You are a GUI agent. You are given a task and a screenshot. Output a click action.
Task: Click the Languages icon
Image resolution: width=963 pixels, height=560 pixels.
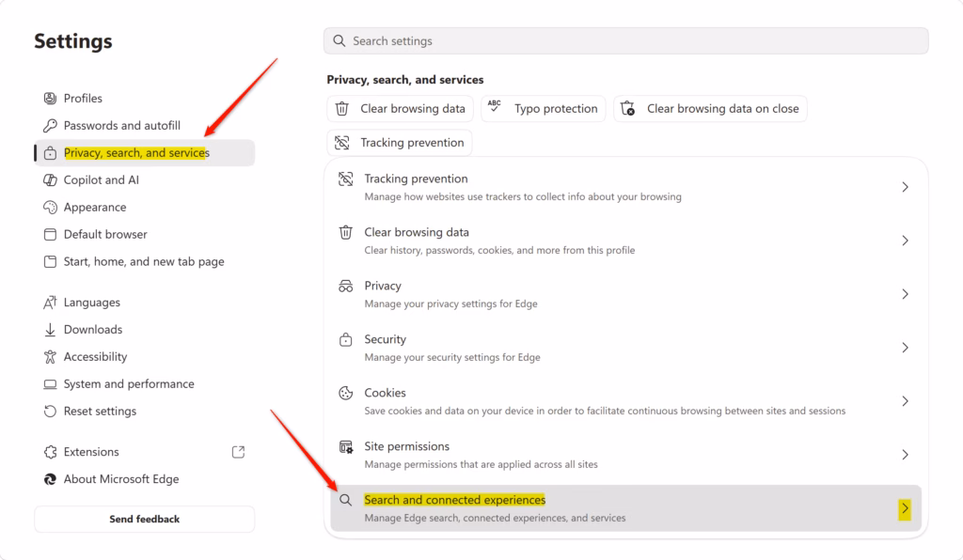pyautogui.click(x=50, y=303)
